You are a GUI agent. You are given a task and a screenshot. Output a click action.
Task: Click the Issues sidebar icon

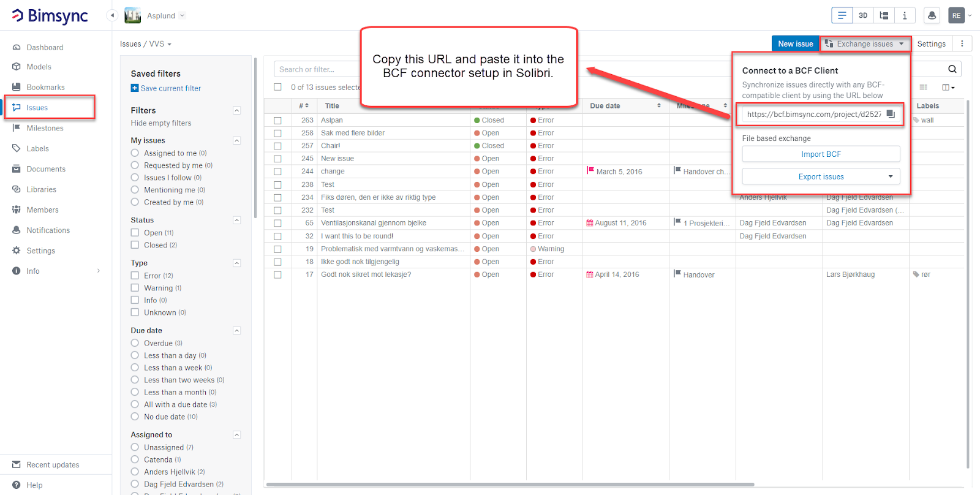[17, 107]
